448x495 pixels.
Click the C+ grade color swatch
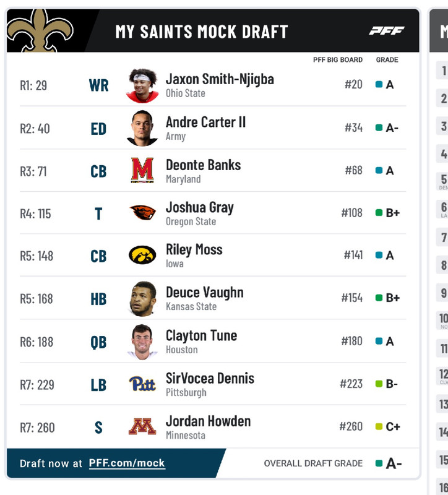click(379, 426)
